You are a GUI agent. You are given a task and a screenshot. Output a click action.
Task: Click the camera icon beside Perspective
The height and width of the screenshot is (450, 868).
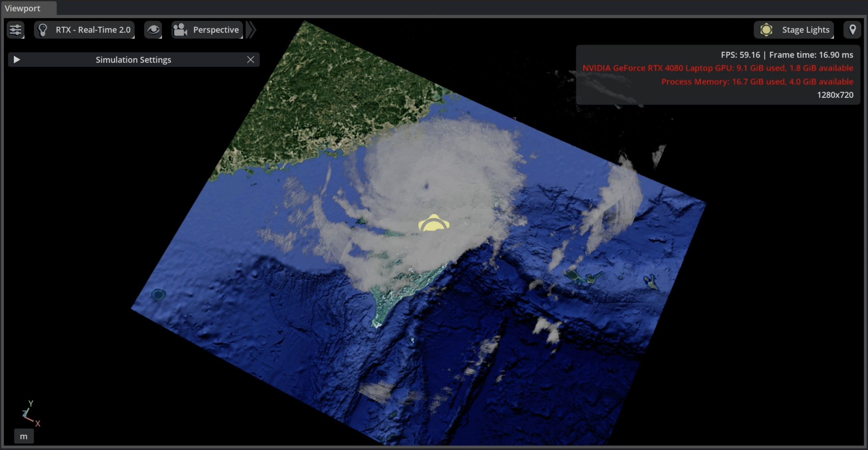click(180, 30)
